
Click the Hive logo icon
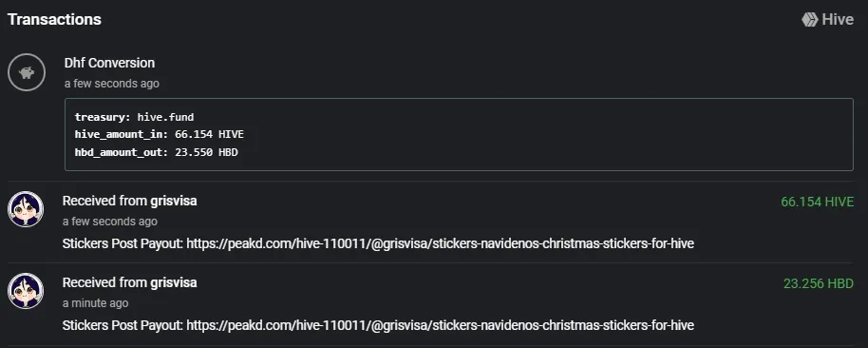[x=809, y=20]
